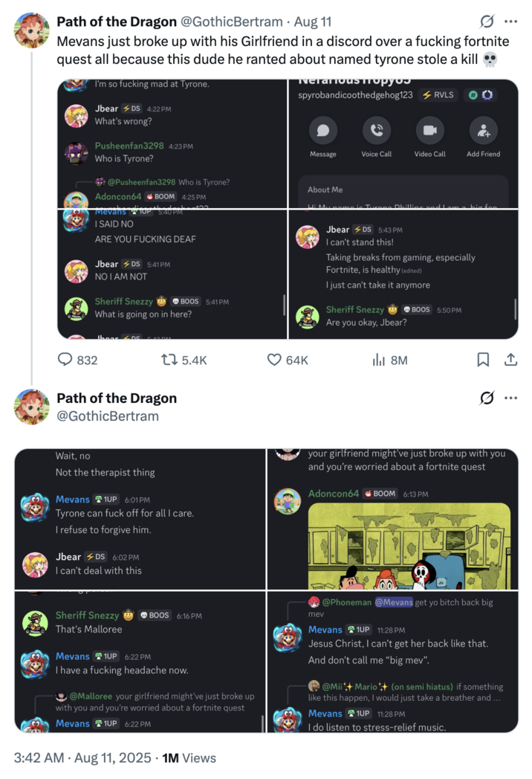
Task: Open the more options menu on the second tweet
Action: [510, 398]
